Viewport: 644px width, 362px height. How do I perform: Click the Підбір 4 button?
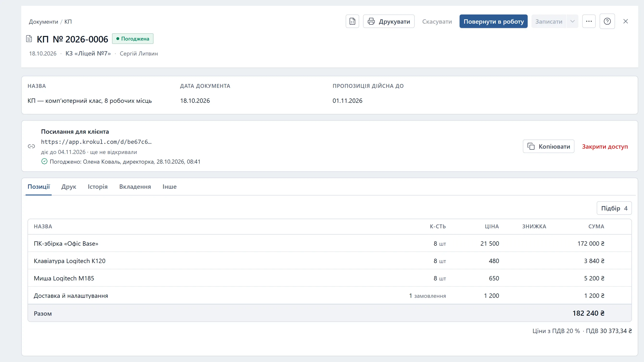614,208
